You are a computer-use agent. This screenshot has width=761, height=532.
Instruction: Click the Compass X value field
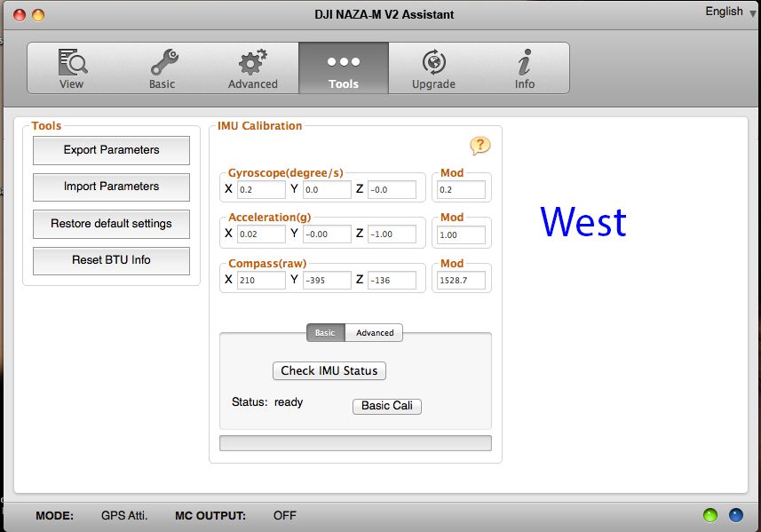pyautogui.click(x=261, y=280)
